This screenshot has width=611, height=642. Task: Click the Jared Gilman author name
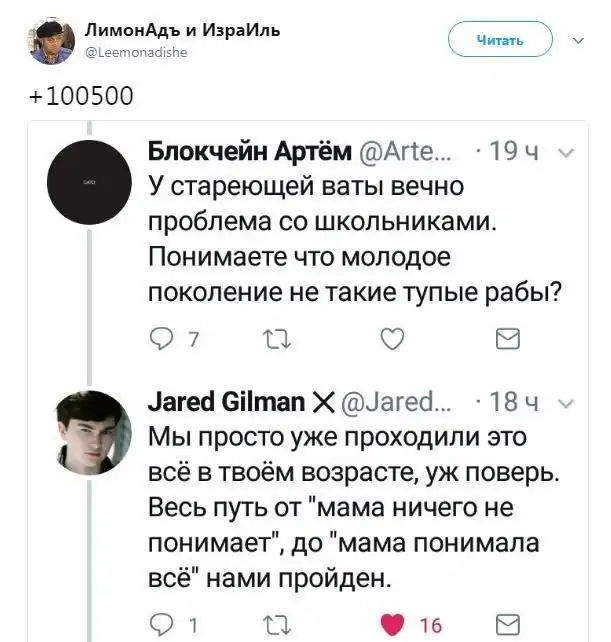click(x=226, y=402)
